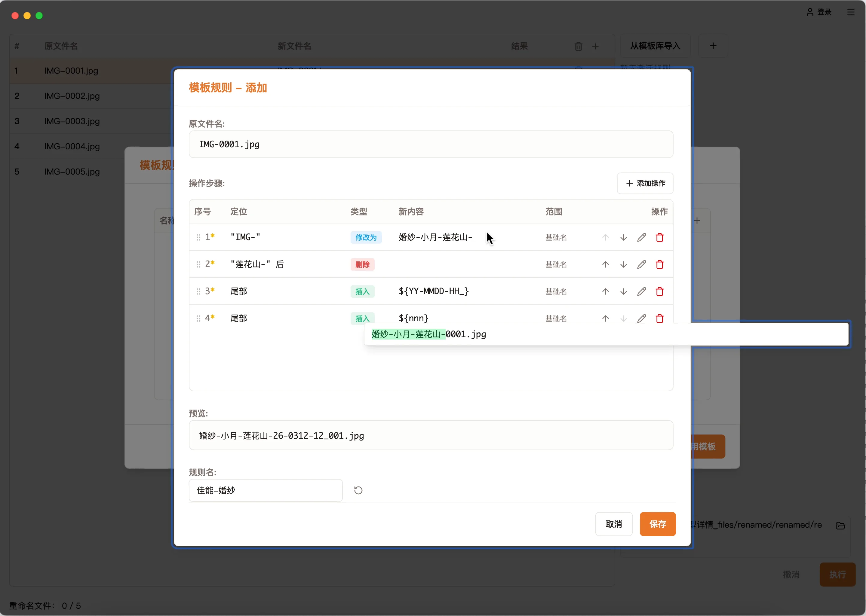This screenshot has width=866, height=616.
Task: Cancel dialog with 取消 button
Action: pos(614,524)
